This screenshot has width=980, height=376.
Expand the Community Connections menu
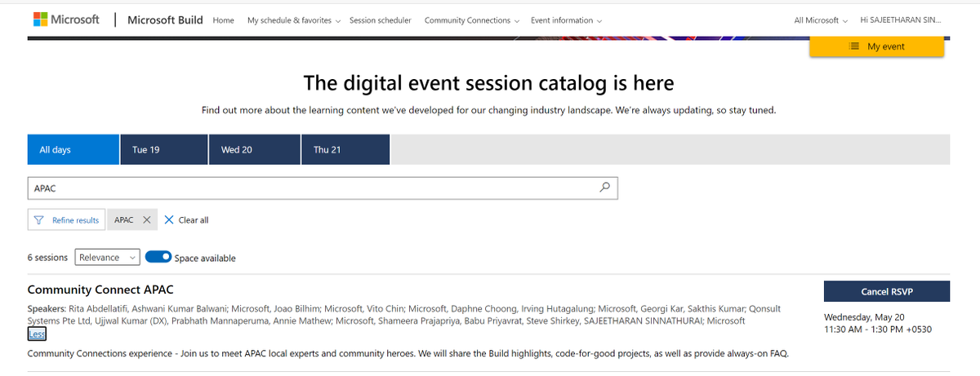[x=471, y=20]
